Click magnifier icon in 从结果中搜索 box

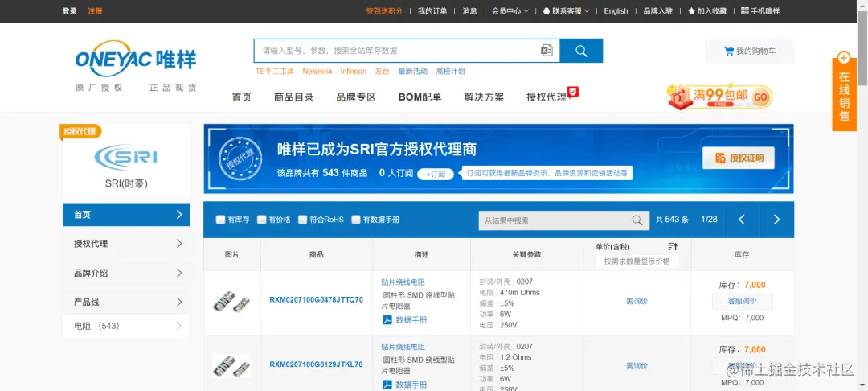(x=637, y=220)
